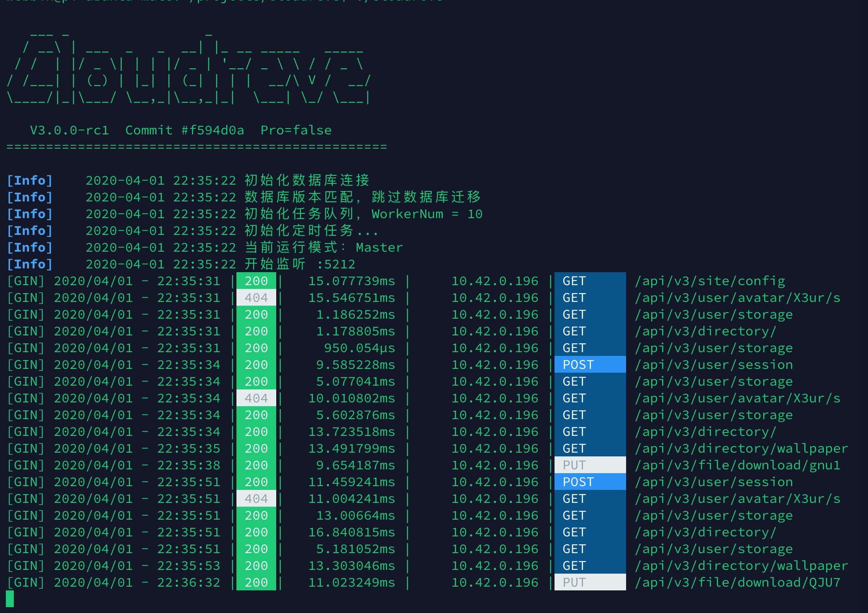Click the GET badge for directory/wallpaper request

pos(573,448)
